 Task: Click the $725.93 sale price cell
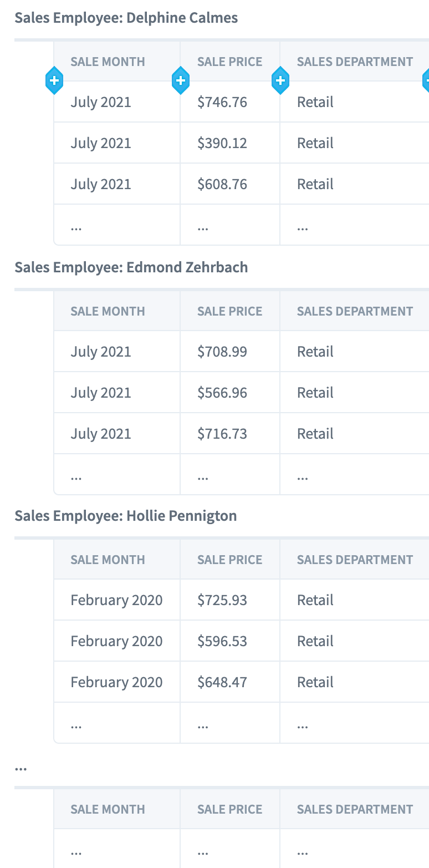pyautogui.click(x=230, y=600)
